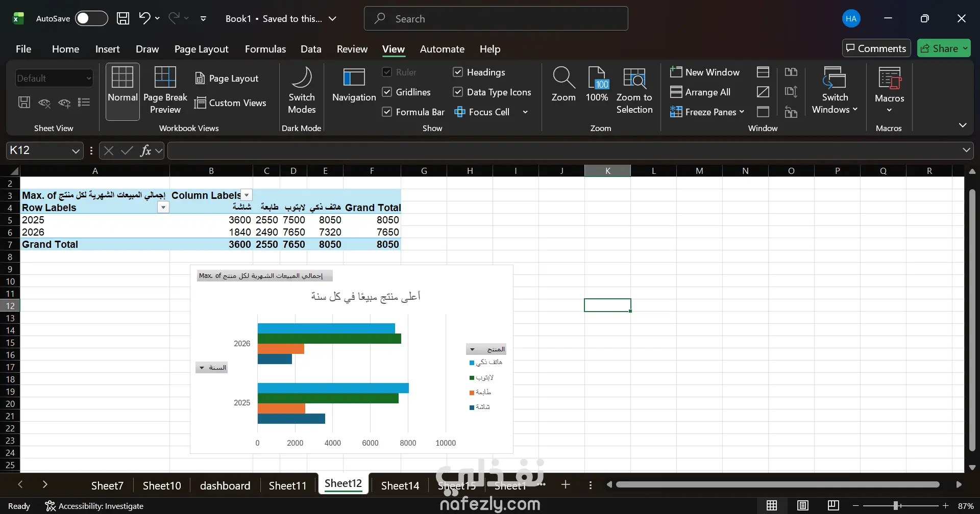Toggle the Formula Bar checkbox

point(387,112)
